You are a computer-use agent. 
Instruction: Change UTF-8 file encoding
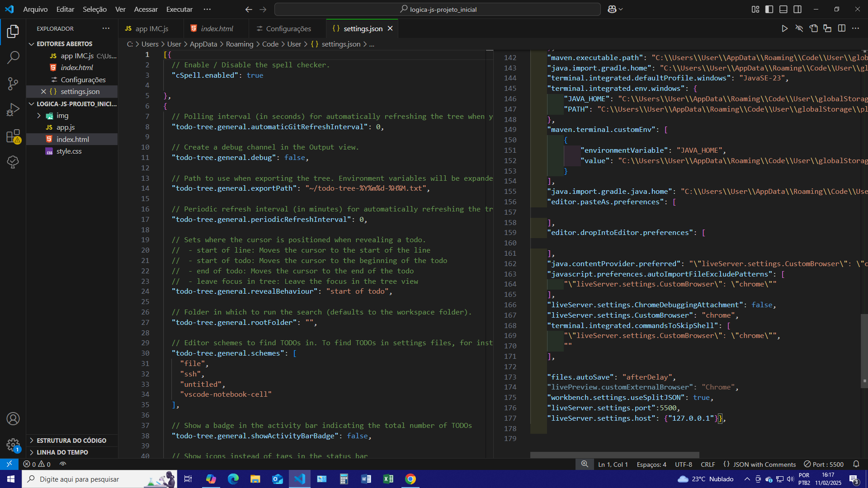(683, 464)
